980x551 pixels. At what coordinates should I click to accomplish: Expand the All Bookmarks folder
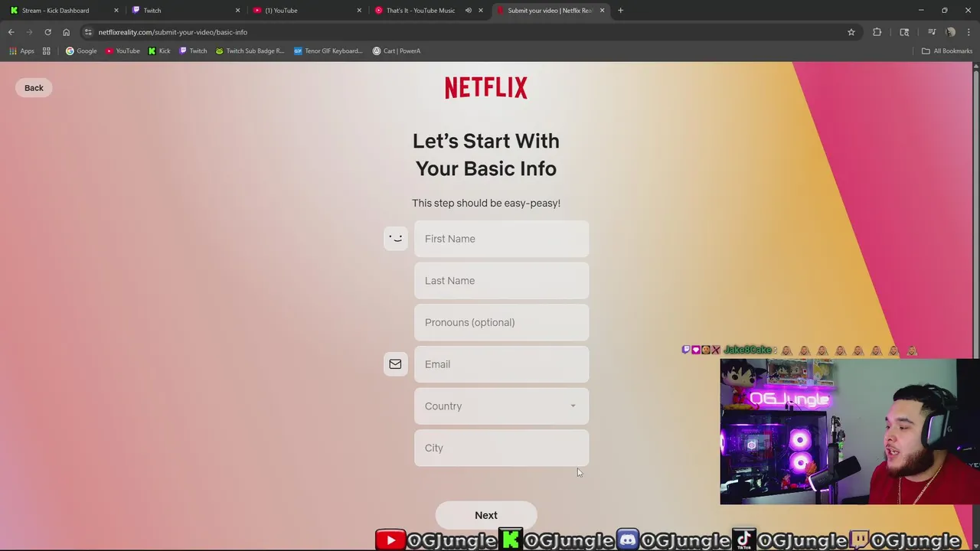coord(946,51)
